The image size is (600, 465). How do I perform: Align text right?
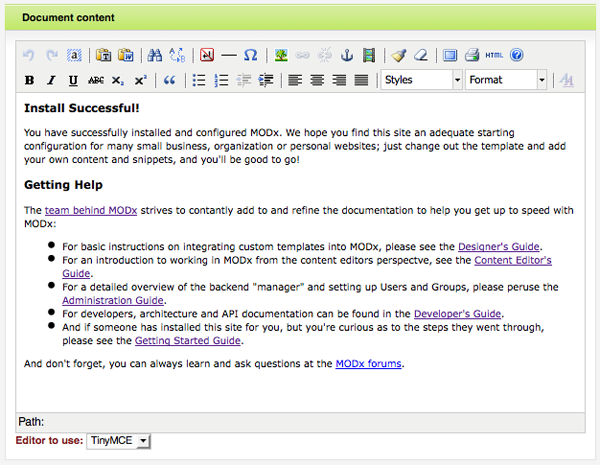[x=339, y=80]
